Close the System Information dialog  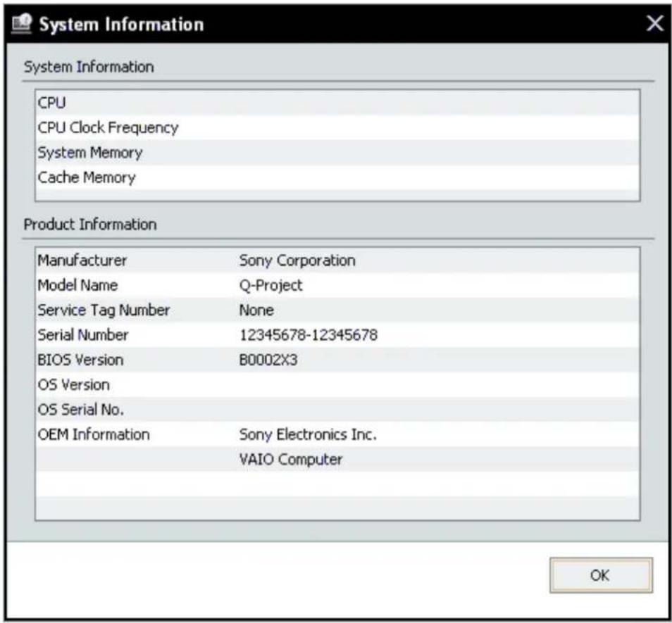point(655,23)
